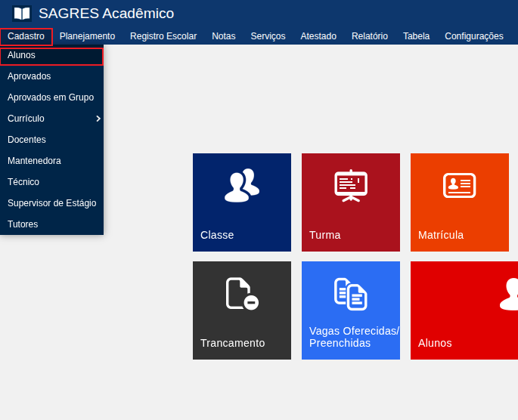Click Supervisor de Estágio menu item
The height and width of the screenshot is (420, 518).
coord(51,203)
